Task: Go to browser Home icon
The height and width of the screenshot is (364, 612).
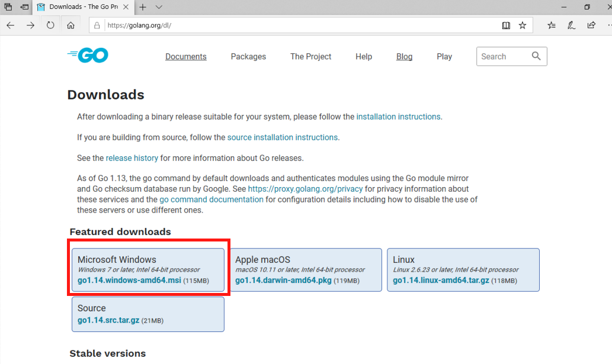Action: coord(71,25)
